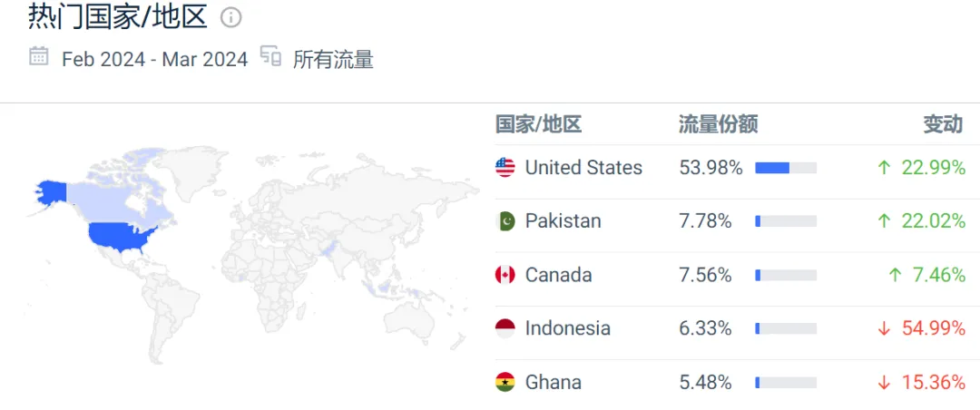980x410 pixels.
Task: Click the United States traffic share bar
Action: point(786,168)
